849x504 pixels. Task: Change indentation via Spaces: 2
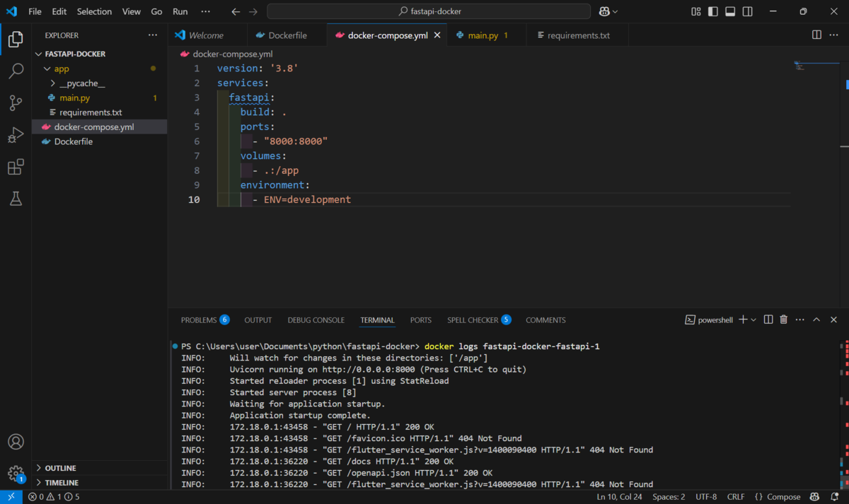click(669, 497)
